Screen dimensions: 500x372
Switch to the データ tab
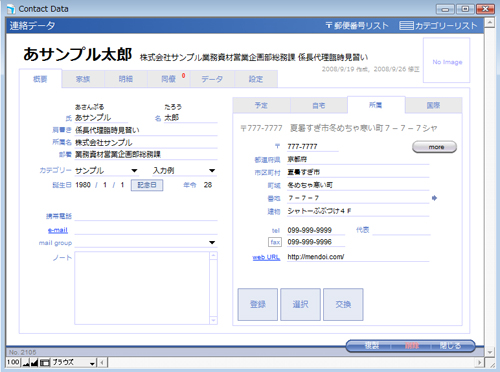(x=212, y=79)
